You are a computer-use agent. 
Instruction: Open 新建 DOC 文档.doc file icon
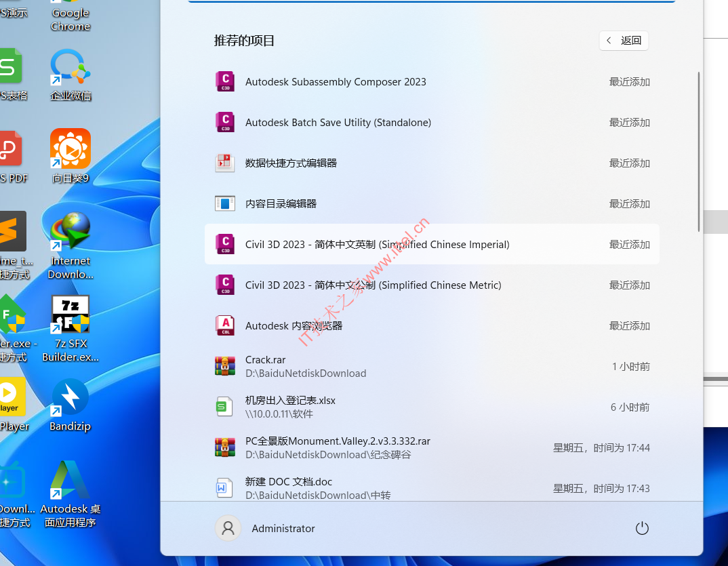(225, 488)
